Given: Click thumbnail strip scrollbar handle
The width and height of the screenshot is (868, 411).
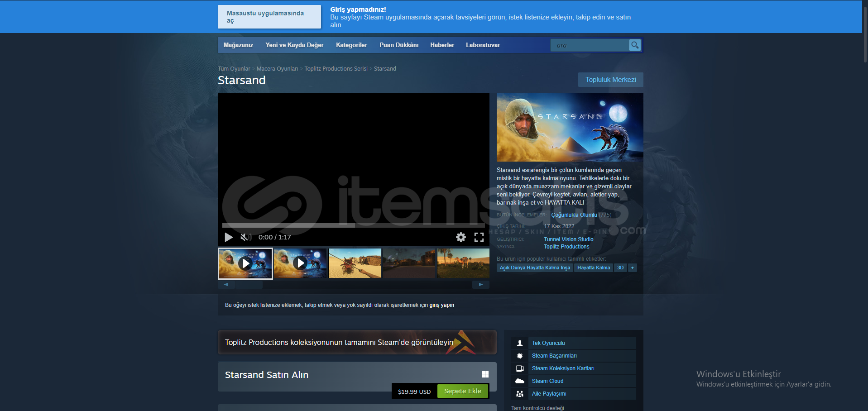Looking at the screenshot, I should click(x=249, y=285).
